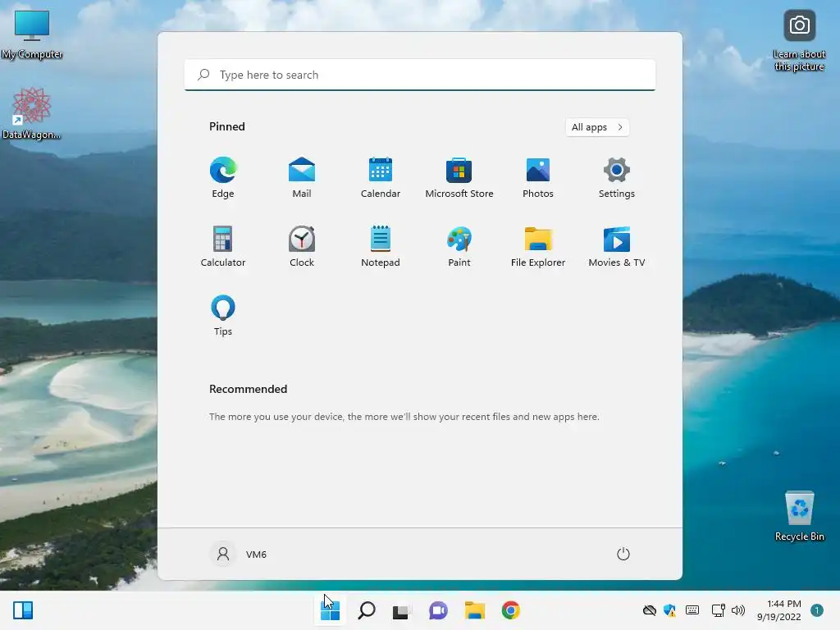Click the Pinned section heading
The height and width of the screenshot is (630, 840).
click(227, 126)
